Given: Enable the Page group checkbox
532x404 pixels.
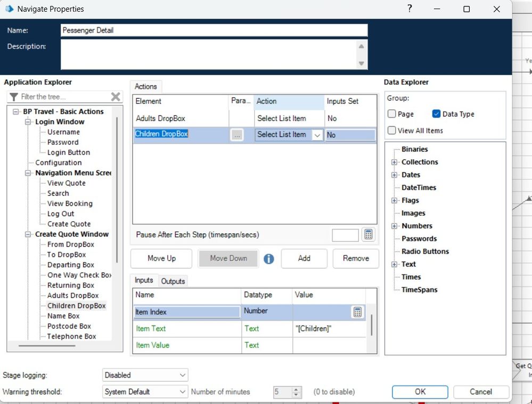Looking at the screenshot, I should (392, 114).
